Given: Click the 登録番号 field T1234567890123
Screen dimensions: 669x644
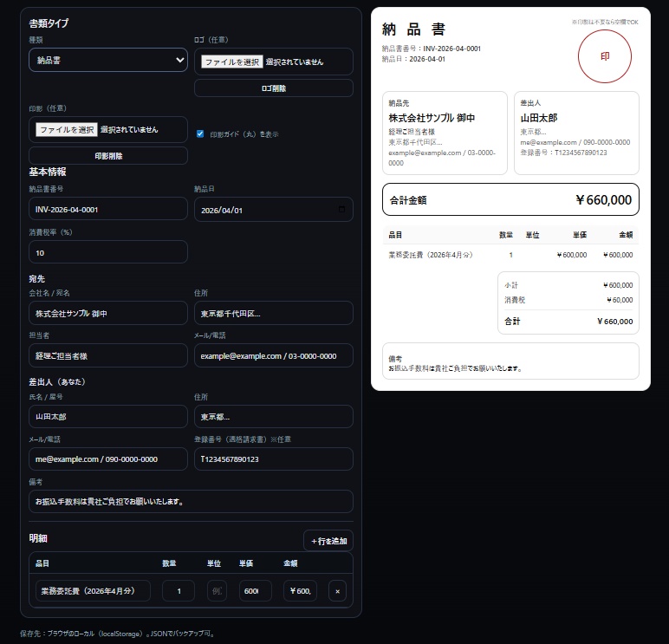Looking at the screenshot, I should click(x=274, y=459).
